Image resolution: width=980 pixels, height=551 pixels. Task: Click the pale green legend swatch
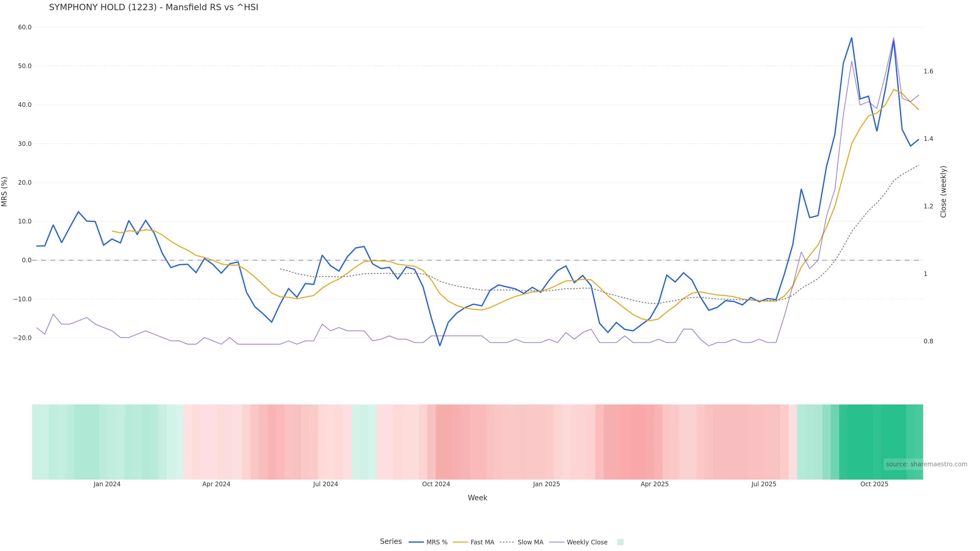pos(620,542)
